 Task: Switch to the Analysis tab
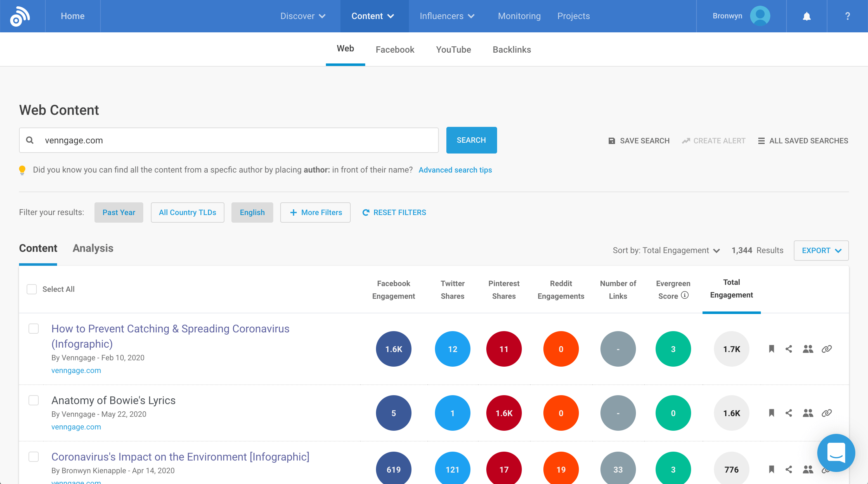(93, 248)
